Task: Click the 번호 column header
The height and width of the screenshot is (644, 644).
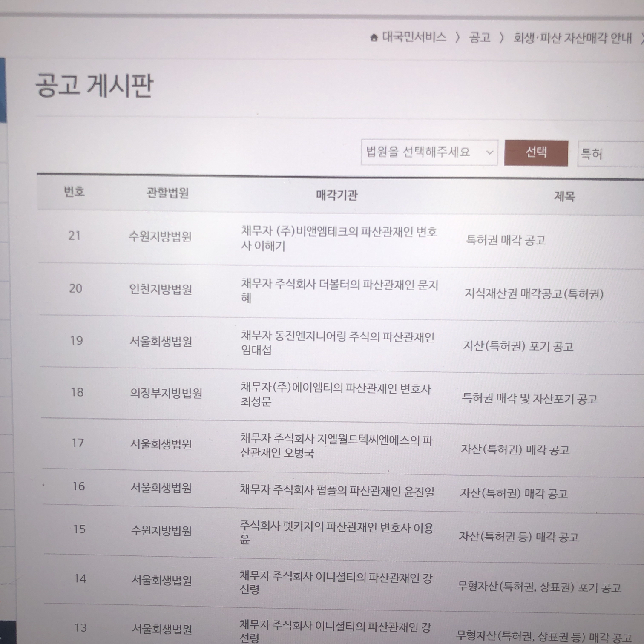Action: coord(75,192)
